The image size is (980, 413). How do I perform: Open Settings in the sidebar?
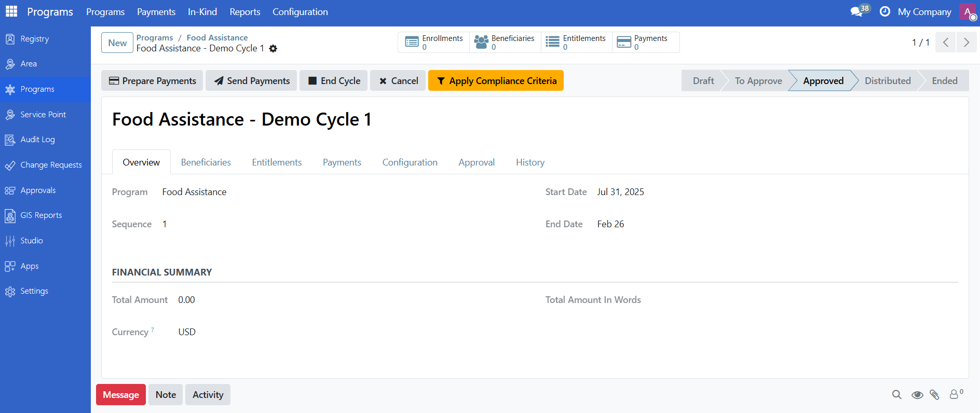click(45, 291)
